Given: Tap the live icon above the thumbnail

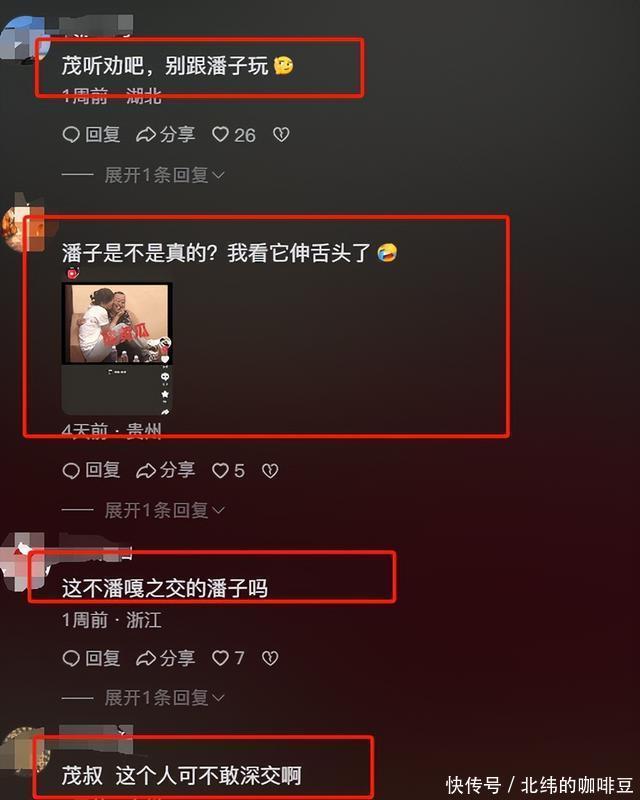Looking at the screenshot, I should 72,273.
